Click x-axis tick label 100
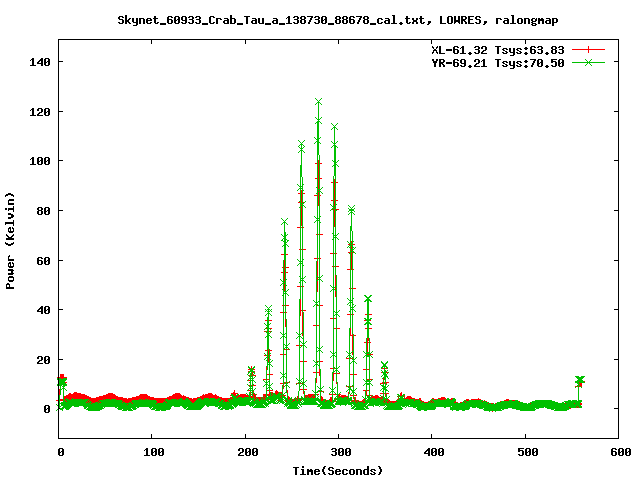The height and width of the screenshot is (480, 640). pos(154,452)
